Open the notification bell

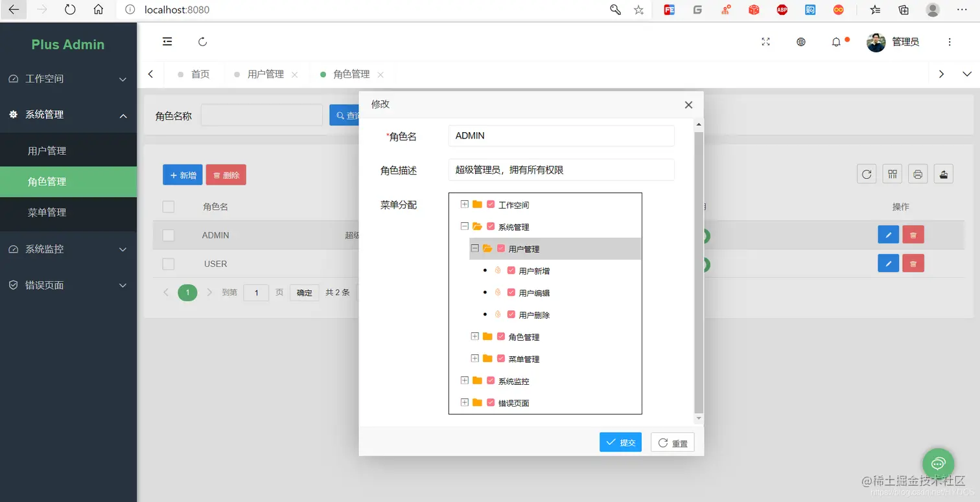coord(836,41)
